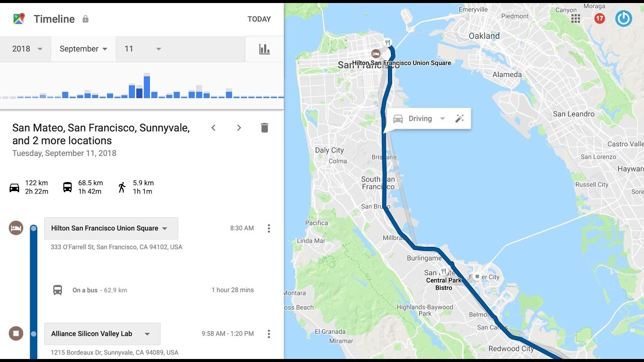Open the Google apps grid icon
The width and height of the screenshot is (644, 362).
click(x=576, y=19)
